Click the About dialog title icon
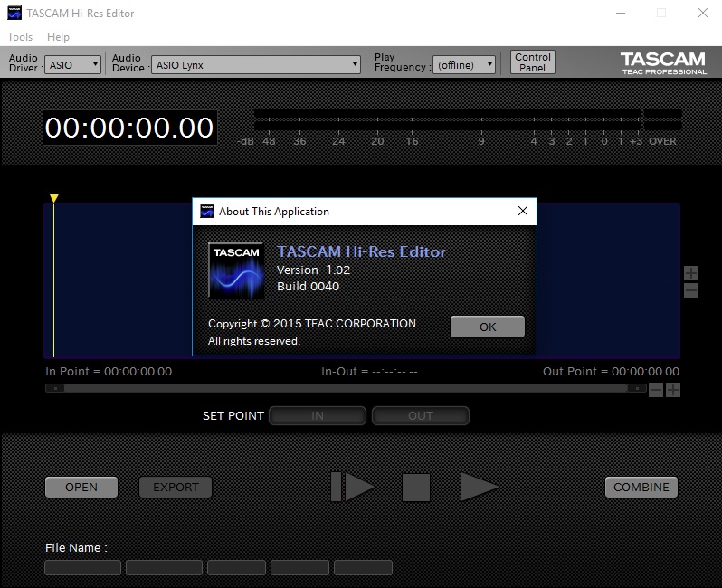Image resolution: width=722 pixels, height=588 pixels. [x=207, y=211]
